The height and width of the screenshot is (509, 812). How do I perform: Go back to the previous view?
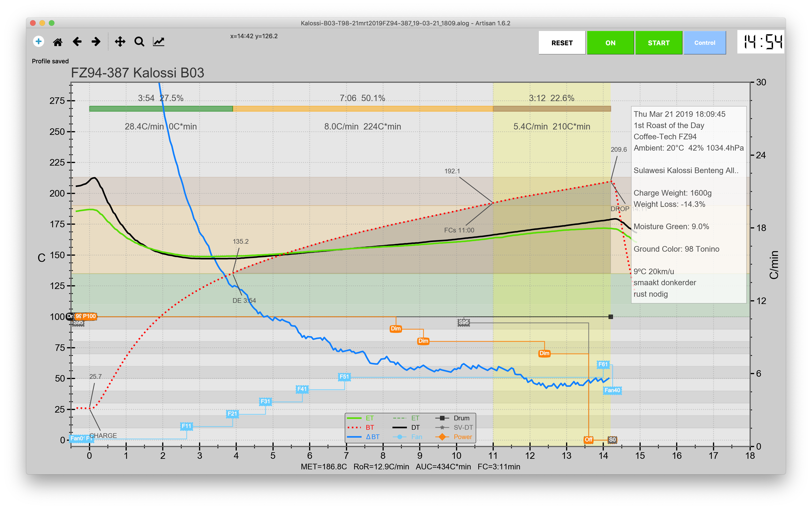[77, 42]
